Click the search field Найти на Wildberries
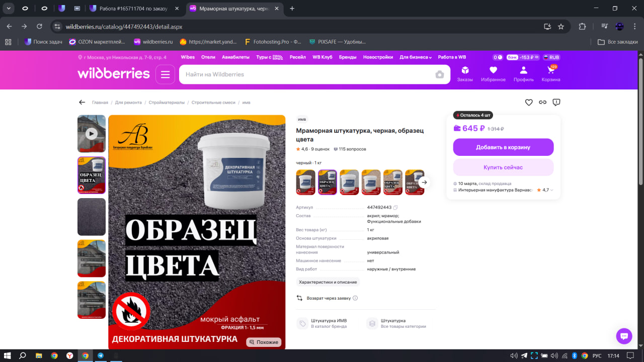The image size is (644, 362). pos(308,74)
